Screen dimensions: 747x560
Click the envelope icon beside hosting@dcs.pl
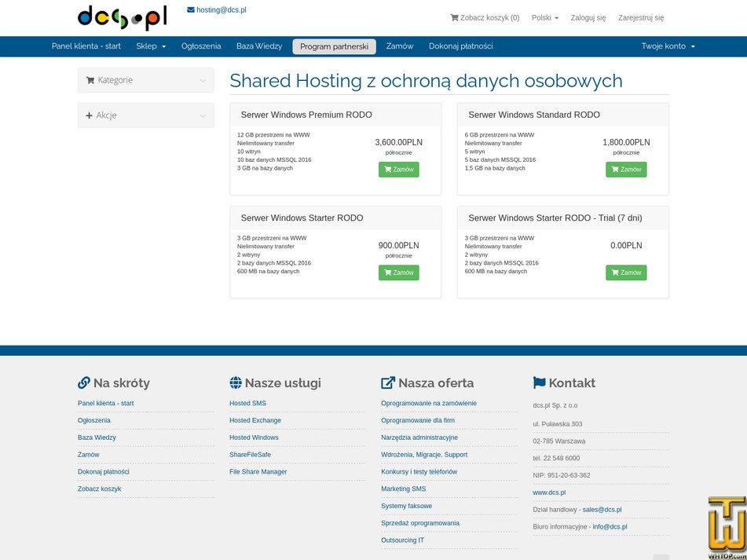coord(191,9)
